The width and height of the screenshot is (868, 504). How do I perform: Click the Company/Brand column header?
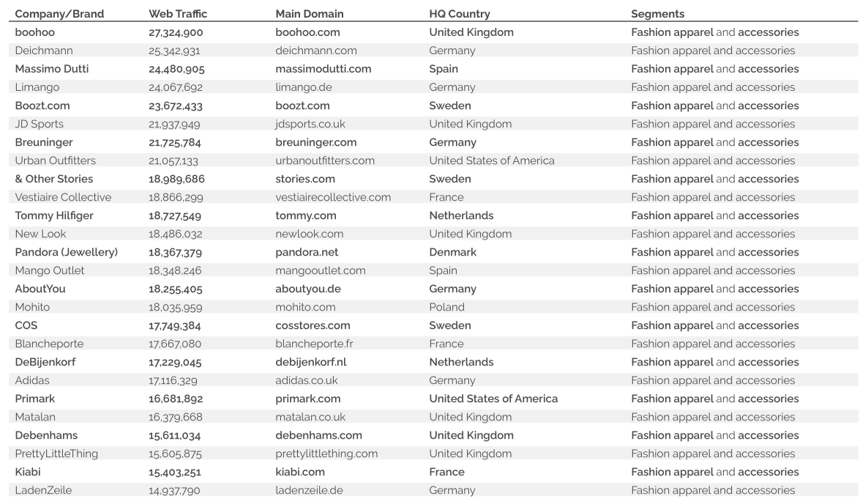[x=59, y=14]
